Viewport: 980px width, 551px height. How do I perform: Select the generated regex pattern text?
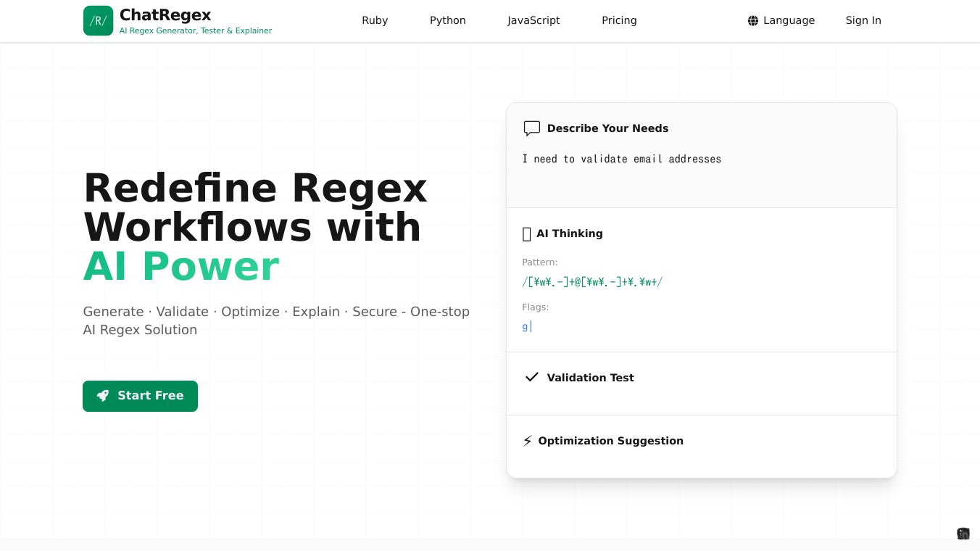[592, 282]
